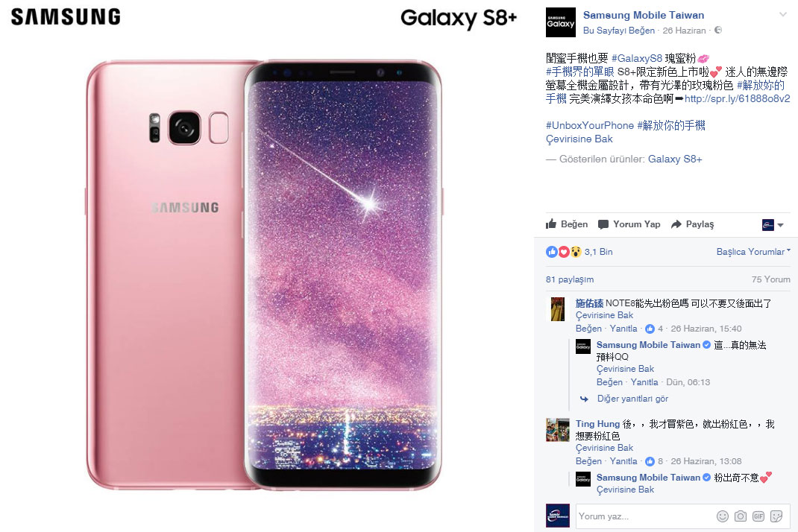Click the post reactions 3,1 Bin count
Screen dimensions: 798x532
pos(598,252)
